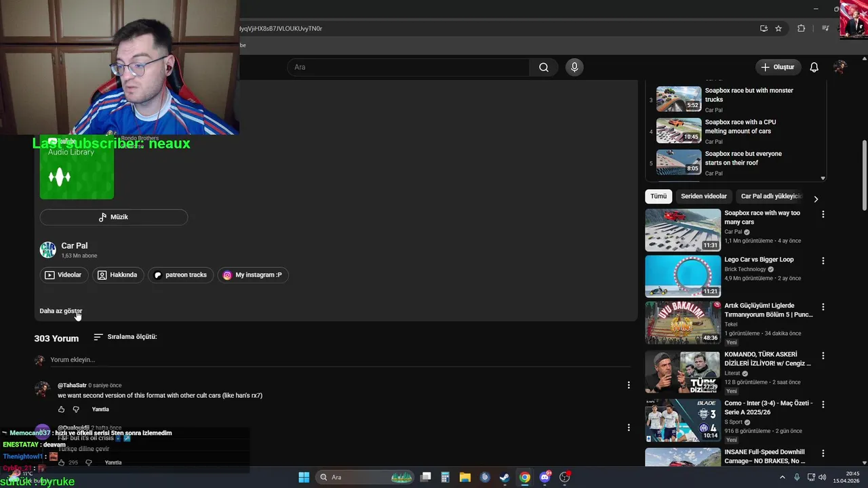Open options menu for KOMANDO, TÜRK ASKERİ video
868x488 pixels.
click(x=823, y=355)
